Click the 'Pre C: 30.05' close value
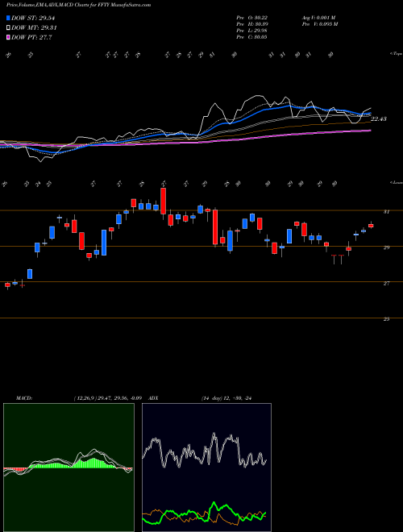This screenshot has width=403, height=532. click(x=252, y=37)
